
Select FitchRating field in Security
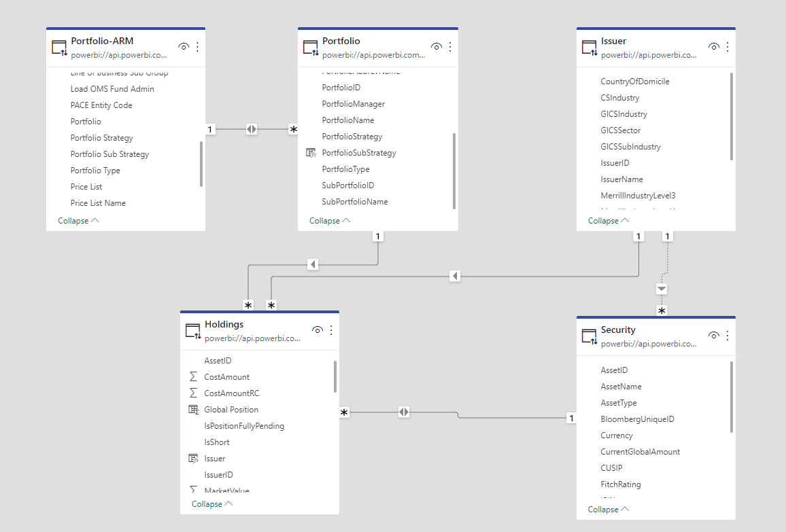pos(621,484)
